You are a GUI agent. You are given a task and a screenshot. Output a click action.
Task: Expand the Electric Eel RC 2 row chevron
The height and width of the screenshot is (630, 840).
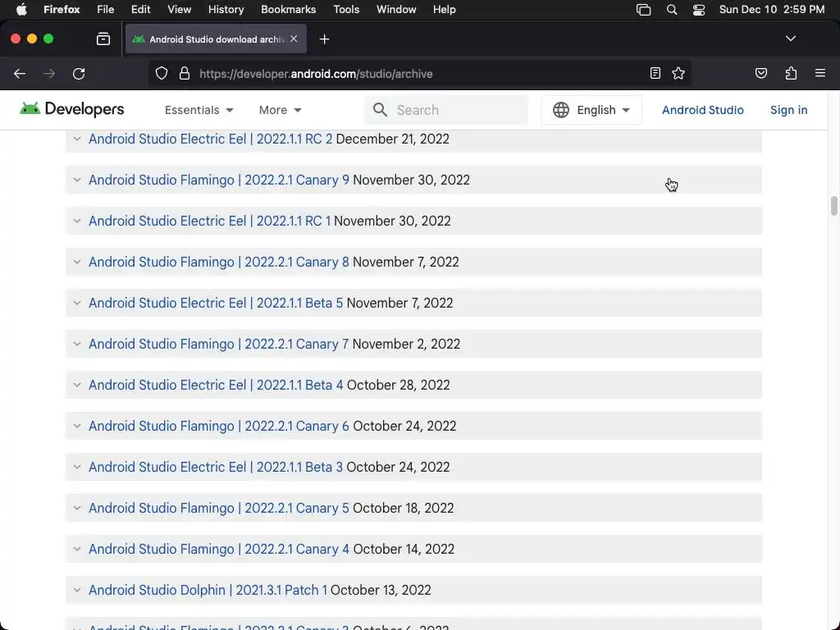77,139
